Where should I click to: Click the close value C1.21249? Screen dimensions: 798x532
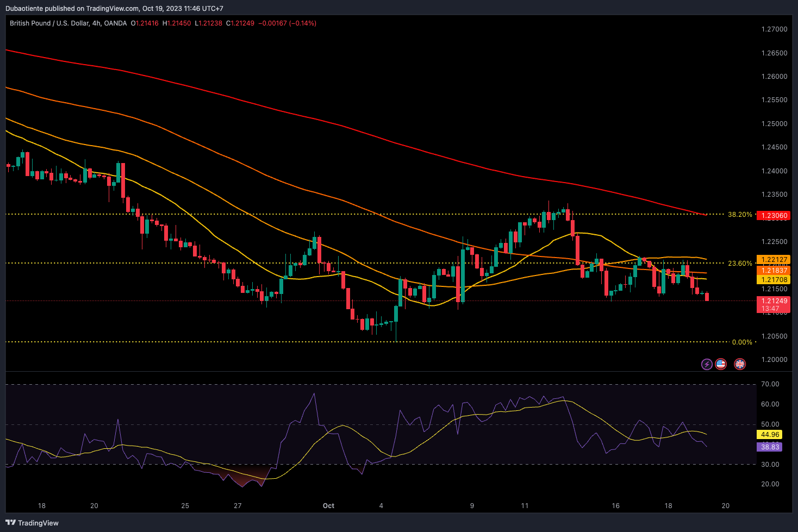[x=240, y=23]
